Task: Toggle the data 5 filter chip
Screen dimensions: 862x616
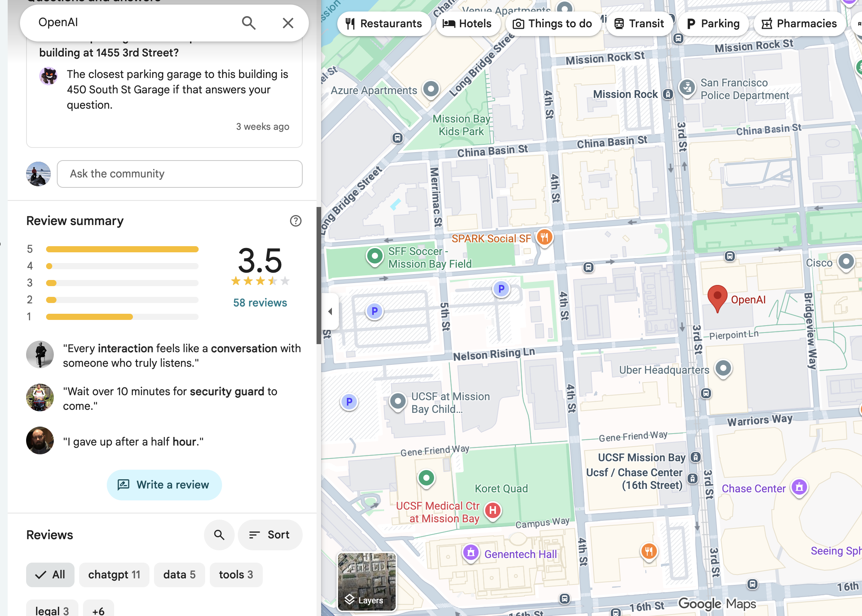Action: pos(179,575)
